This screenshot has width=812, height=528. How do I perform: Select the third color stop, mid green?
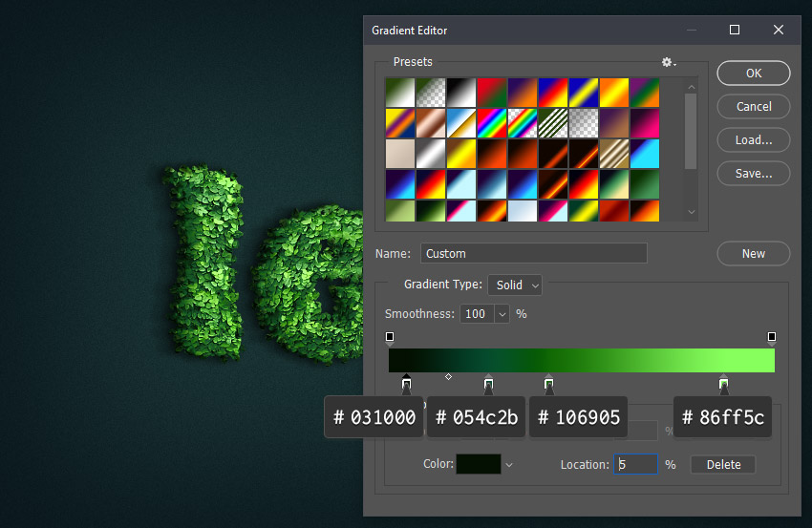(549, 384)
